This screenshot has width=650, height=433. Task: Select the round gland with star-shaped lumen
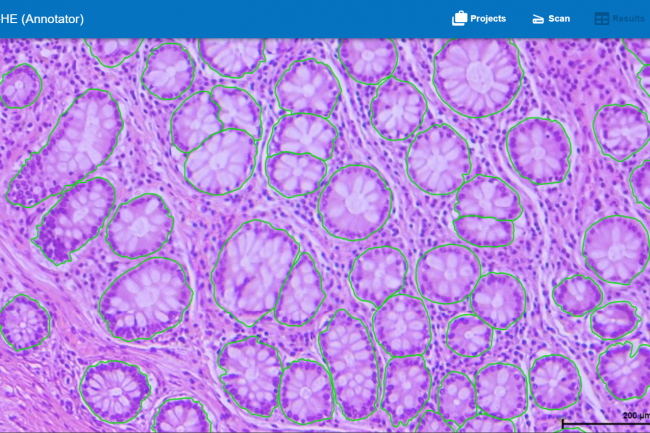(x=353, y=202)
